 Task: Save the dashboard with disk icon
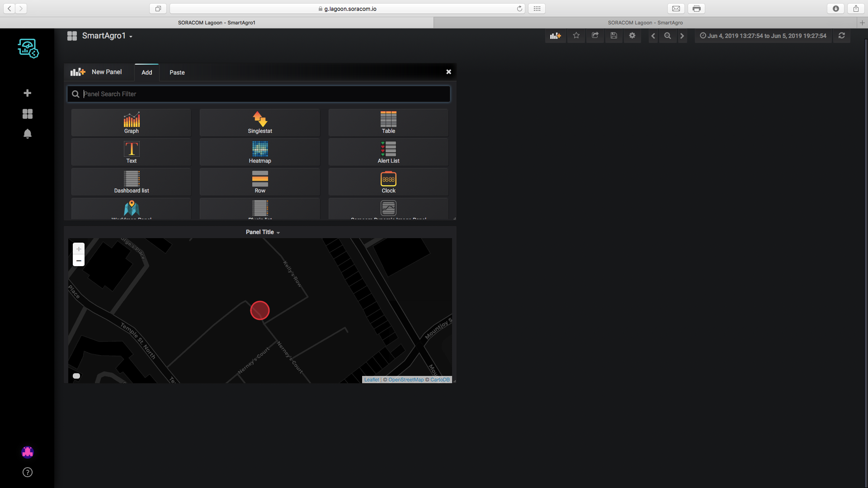tap(613, 36)
